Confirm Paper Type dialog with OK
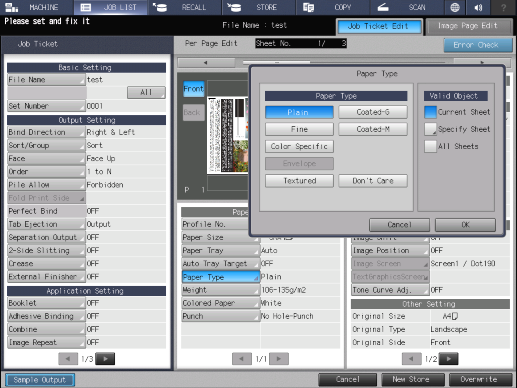 pos(465,225)
